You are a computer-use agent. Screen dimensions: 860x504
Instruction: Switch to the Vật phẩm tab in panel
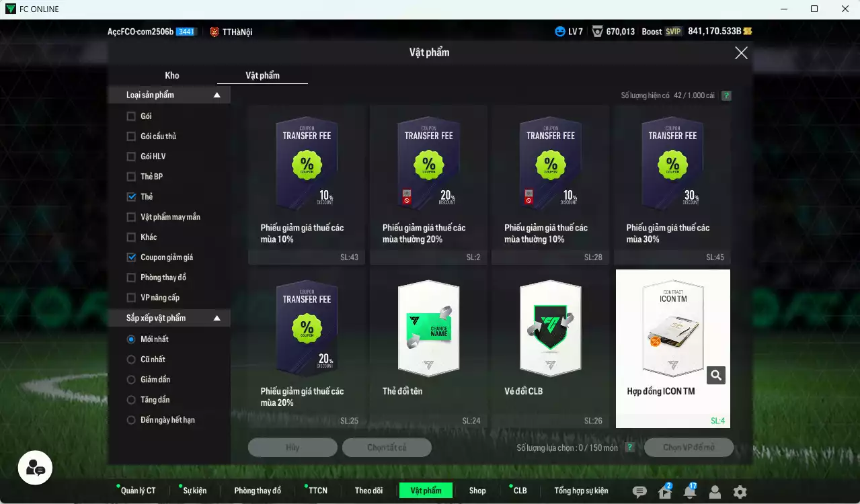click(x=262, y=75)
